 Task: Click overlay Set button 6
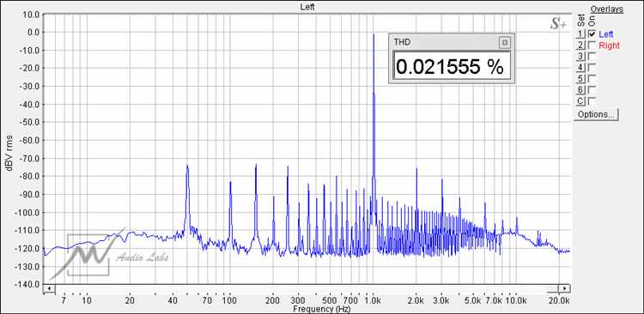[580, 89]
